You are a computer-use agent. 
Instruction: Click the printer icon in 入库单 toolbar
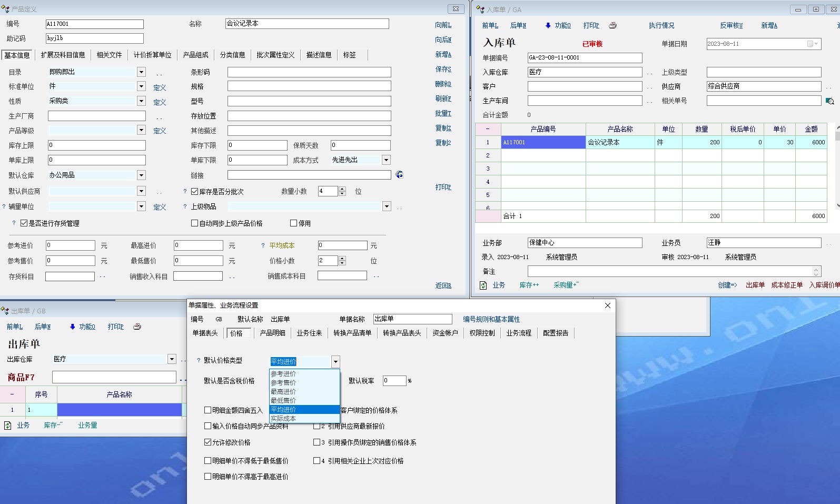tap(612, 25)
